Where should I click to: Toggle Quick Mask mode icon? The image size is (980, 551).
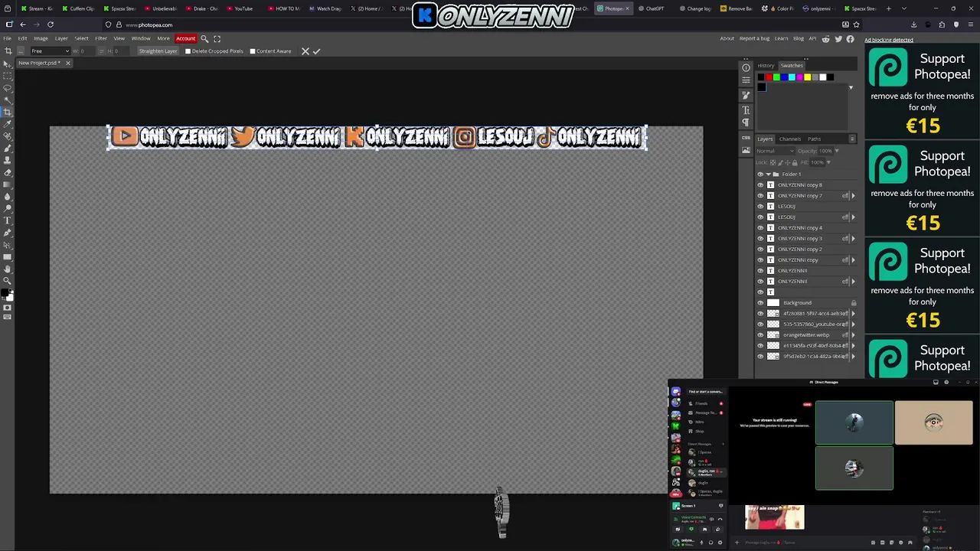coord(8,308)
